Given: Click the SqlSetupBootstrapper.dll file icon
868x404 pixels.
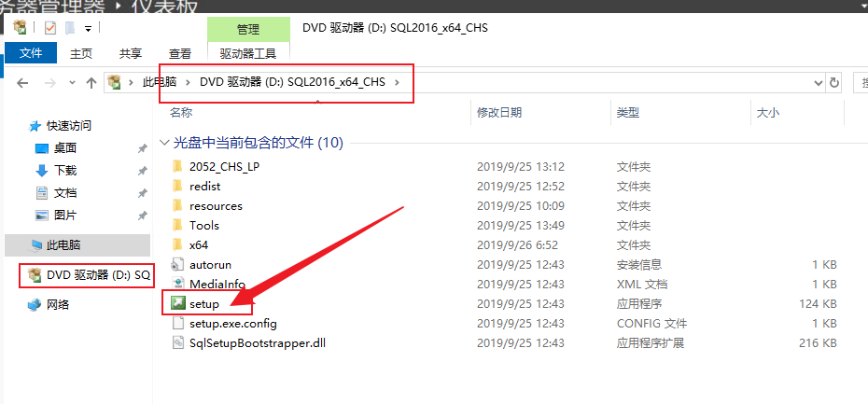Looking at the screenshot, I should (x=177, y=342).
